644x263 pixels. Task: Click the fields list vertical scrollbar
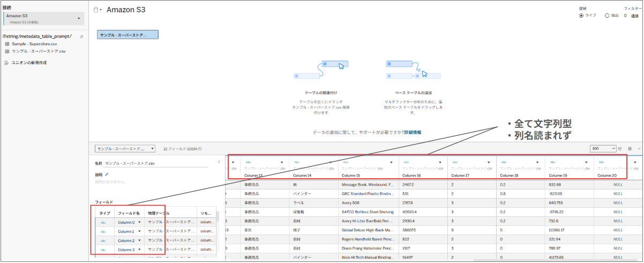pyautogui.click(x=218, y=217)
